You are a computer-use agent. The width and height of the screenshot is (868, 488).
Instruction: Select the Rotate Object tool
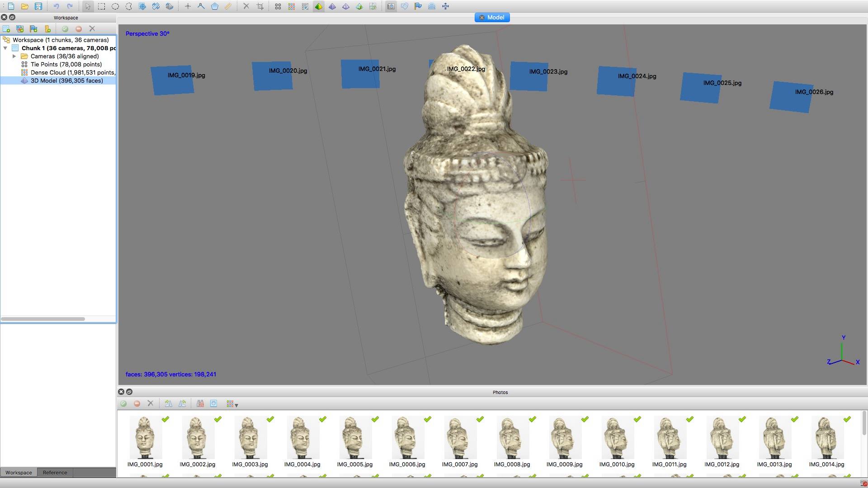[x=170, y=6]
